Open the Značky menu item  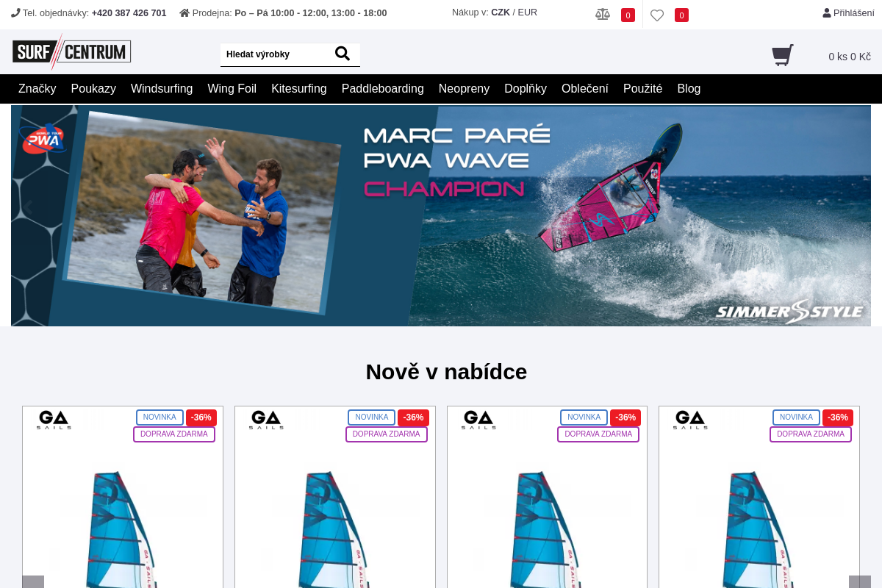[x=37, y=89]
